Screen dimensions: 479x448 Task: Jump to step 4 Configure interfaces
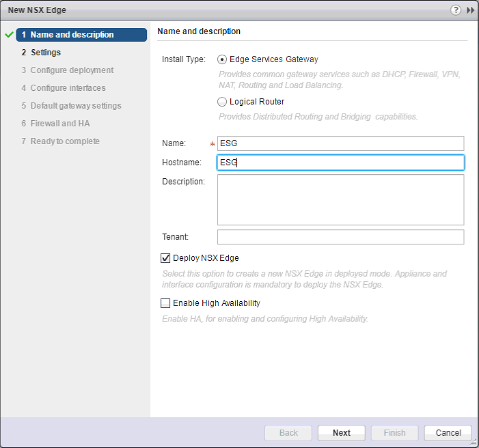pyautogui.click(x=68, y=88)
